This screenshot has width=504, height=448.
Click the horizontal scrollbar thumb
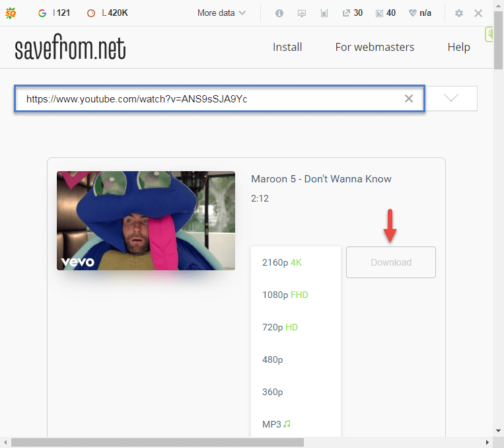(157, 442)
